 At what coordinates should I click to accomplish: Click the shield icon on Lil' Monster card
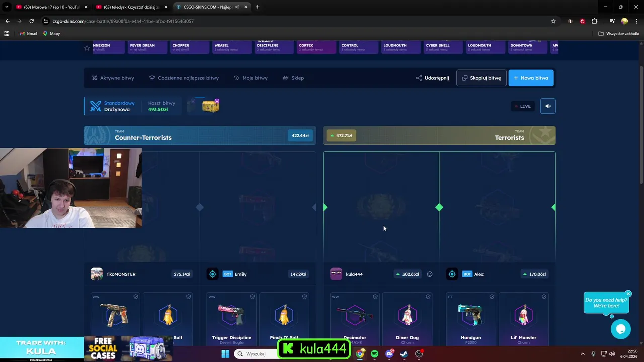pos(544,297)
